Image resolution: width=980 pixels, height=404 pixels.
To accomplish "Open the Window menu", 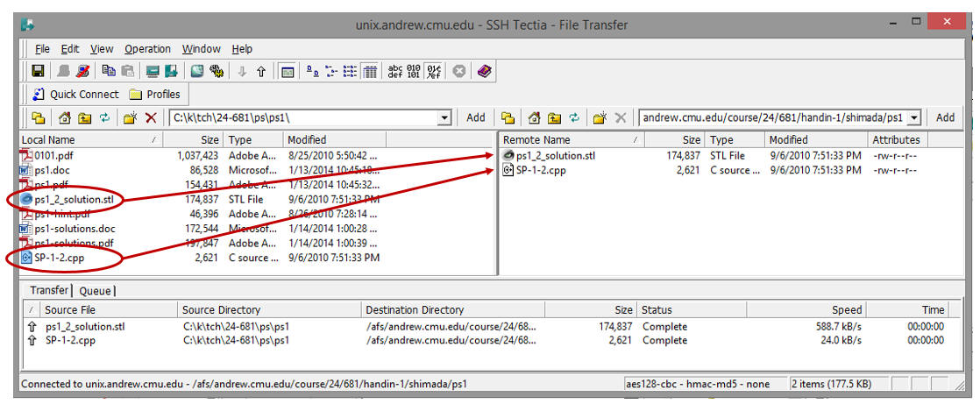I will [202, 49].
